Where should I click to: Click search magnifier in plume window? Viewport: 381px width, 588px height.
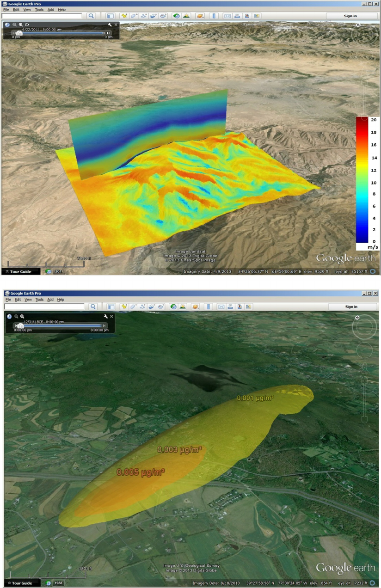pos(92,306)
